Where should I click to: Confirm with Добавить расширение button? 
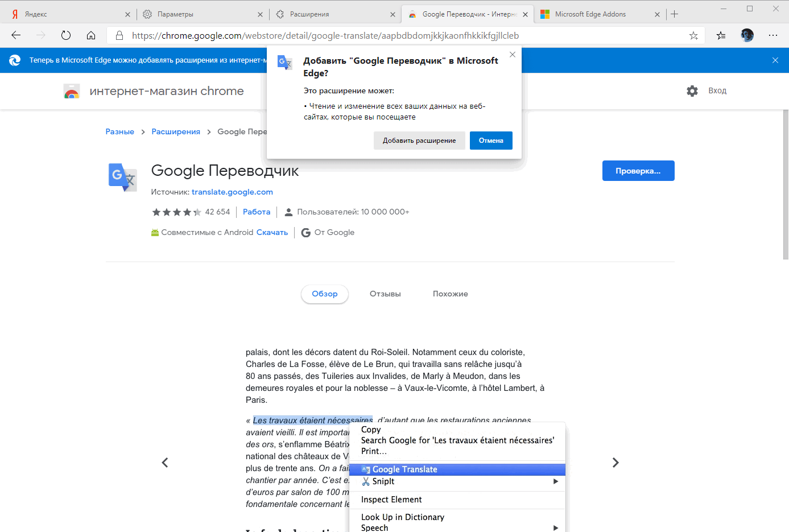click(419, 141)
